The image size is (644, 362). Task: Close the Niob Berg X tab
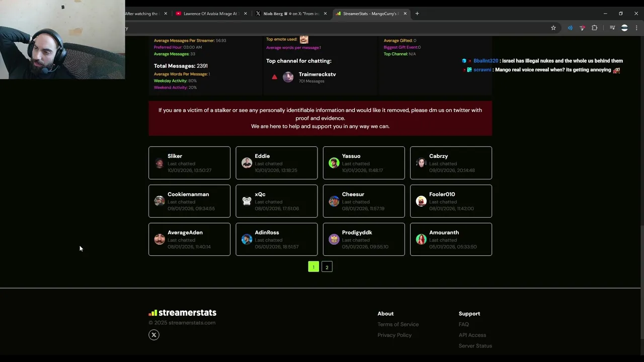pos(325,14)
